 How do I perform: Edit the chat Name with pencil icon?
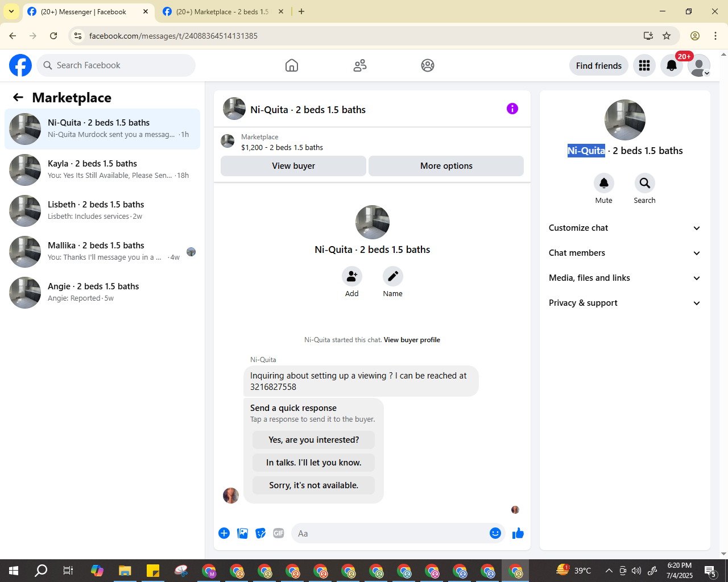393,276
